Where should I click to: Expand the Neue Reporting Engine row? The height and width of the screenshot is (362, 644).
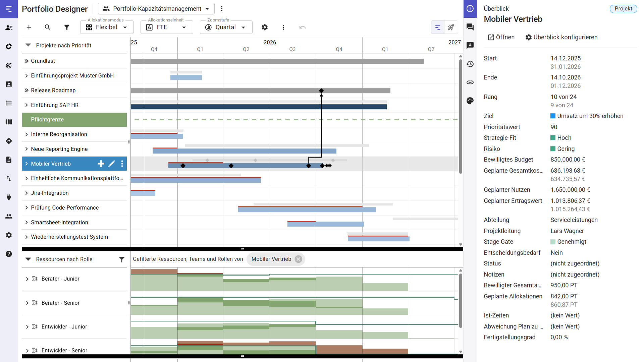point(26,149)
